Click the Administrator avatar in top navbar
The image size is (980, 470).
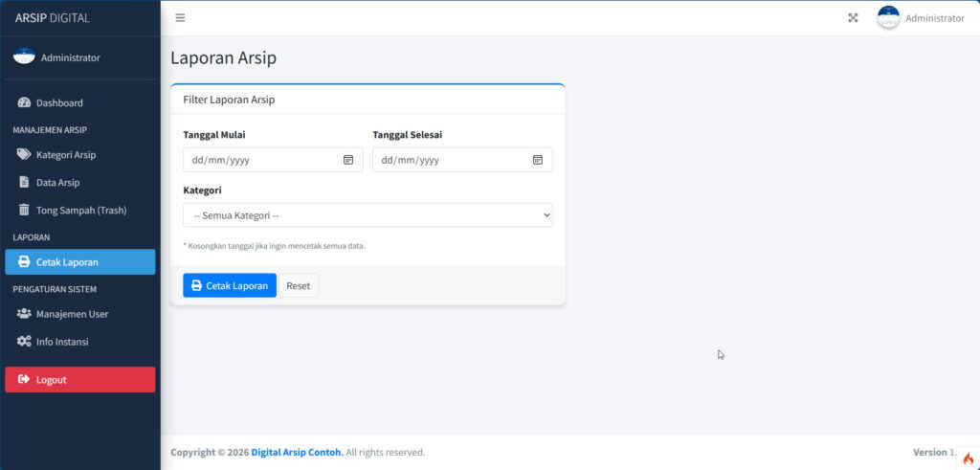pyautogui.click(x=888, y=17)
